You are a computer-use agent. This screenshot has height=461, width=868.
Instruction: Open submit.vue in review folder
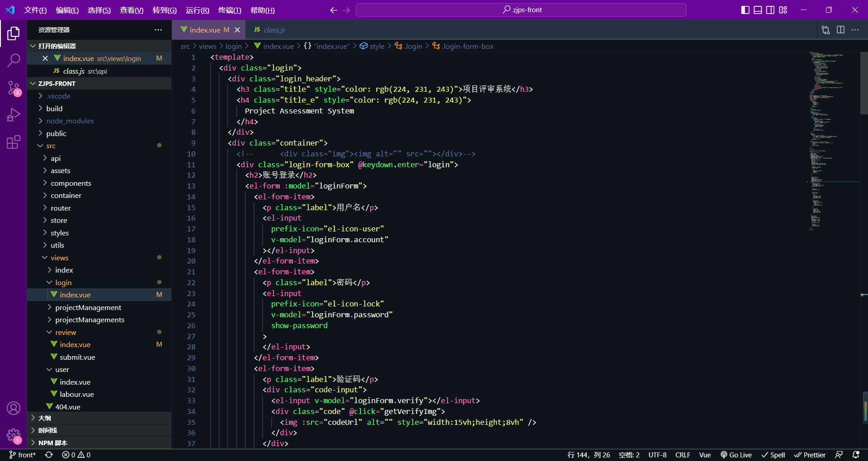(x=99, y=357)
